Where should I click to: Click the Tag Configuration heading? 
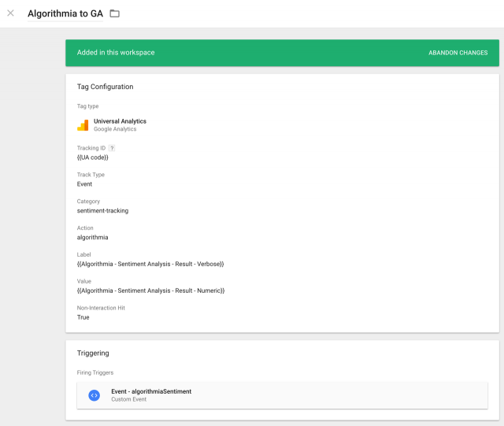coord(105,87)
